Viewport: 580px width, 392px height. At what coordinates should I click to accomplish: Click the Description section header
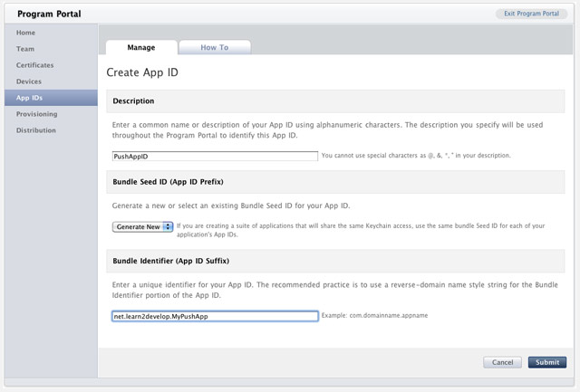133,100
